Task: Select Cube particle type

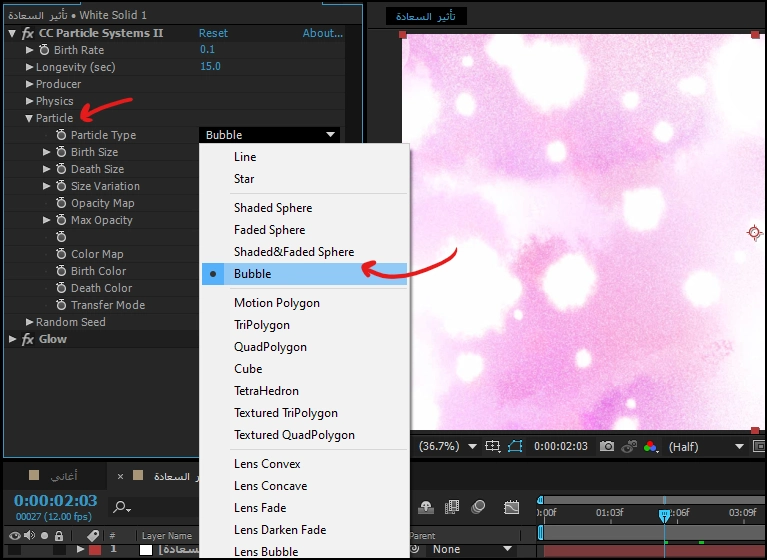Action: click(x=248, y=369)
